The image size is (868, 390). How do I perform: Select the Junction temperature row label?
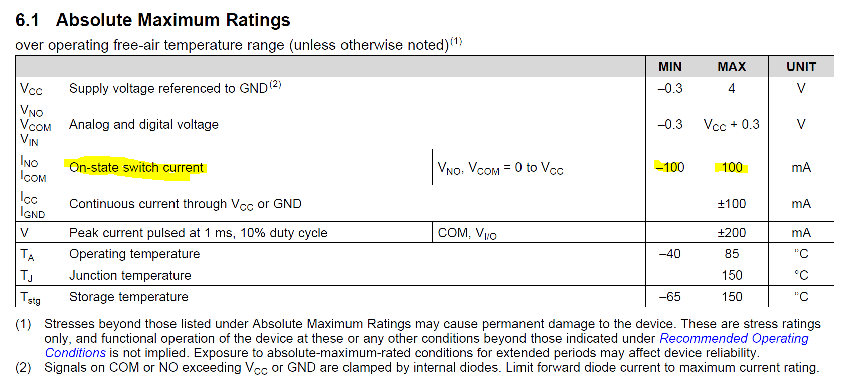point(130,275)
